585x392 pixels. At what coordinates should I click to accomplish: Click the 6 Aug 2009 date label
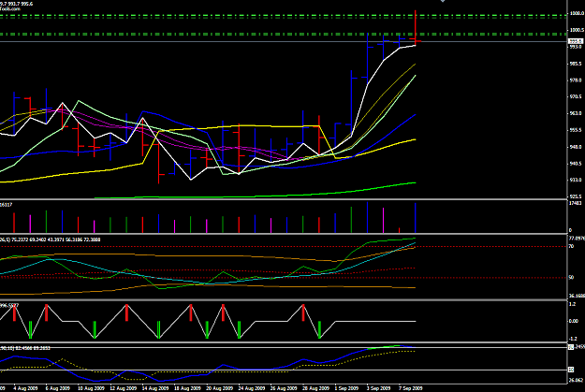(58, 388)
